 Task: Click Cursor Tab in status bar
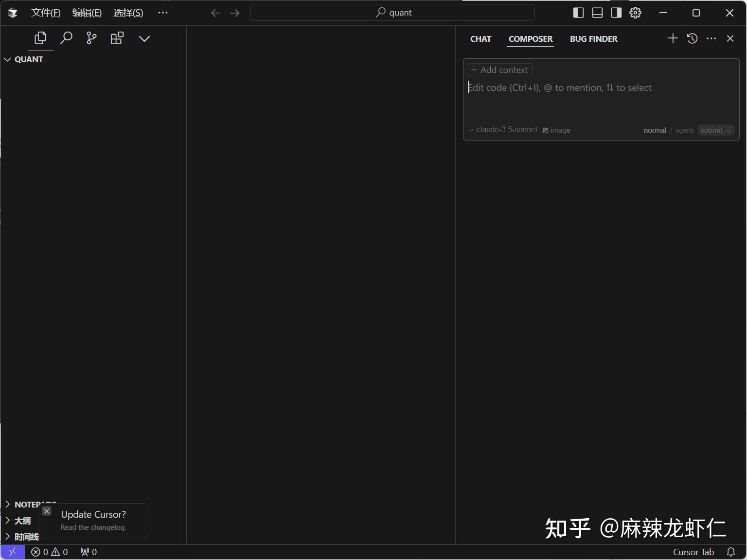click(694, 552)
